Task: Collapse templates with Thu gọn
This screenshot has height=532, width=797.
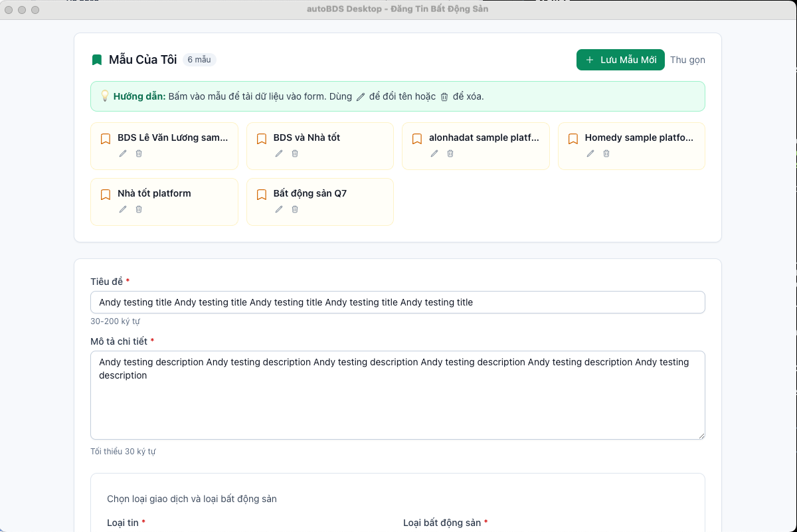Action: tap(687, 60)
